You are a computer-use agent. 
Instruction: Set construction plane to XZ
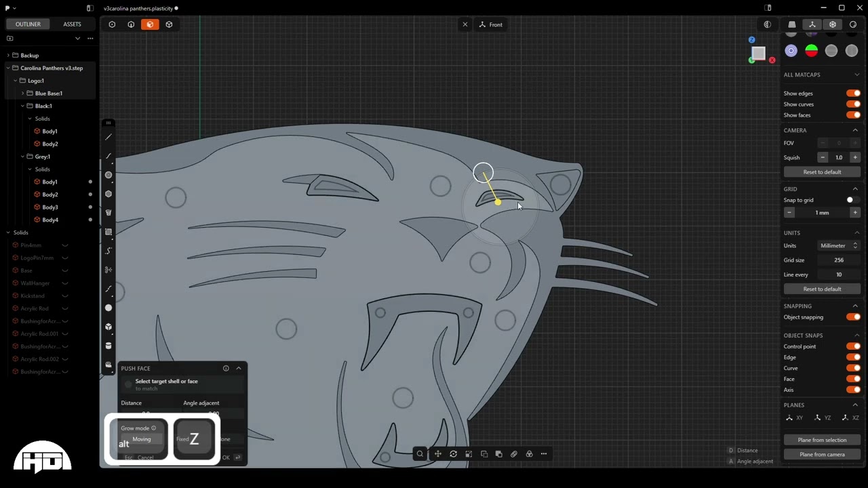pos(850,418)
